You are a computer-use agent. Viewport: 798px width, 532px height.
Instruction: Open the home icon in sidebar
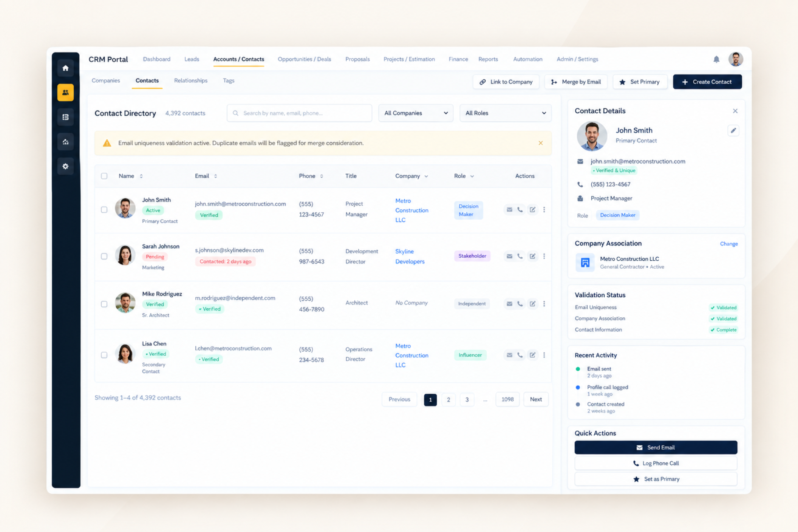click(65, 68)
